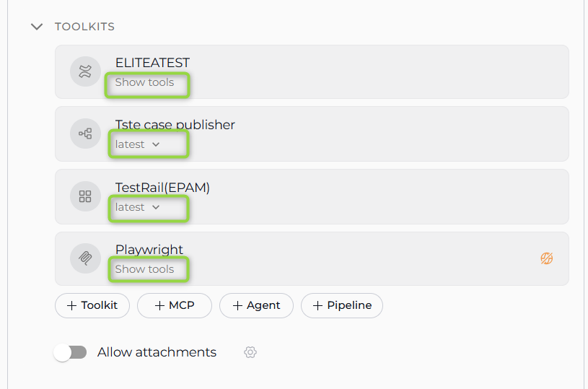Select the TestRail(EPAM) toolkit name

pos(162,188)
